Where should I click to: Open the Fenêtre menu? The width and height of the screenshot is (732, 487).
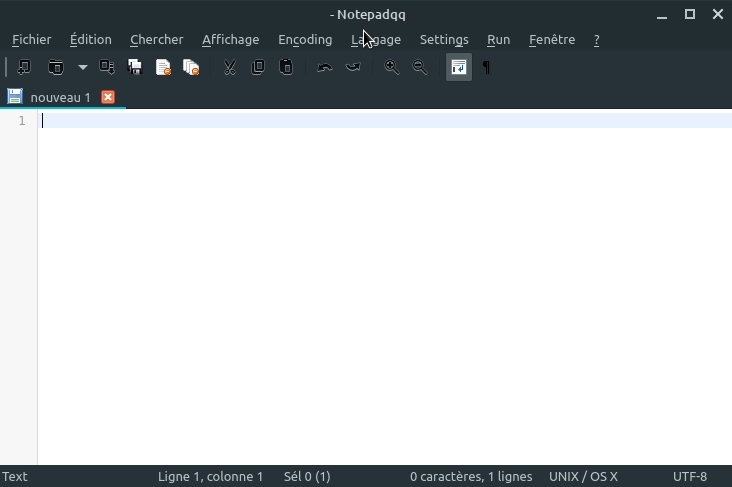[552, 40]
